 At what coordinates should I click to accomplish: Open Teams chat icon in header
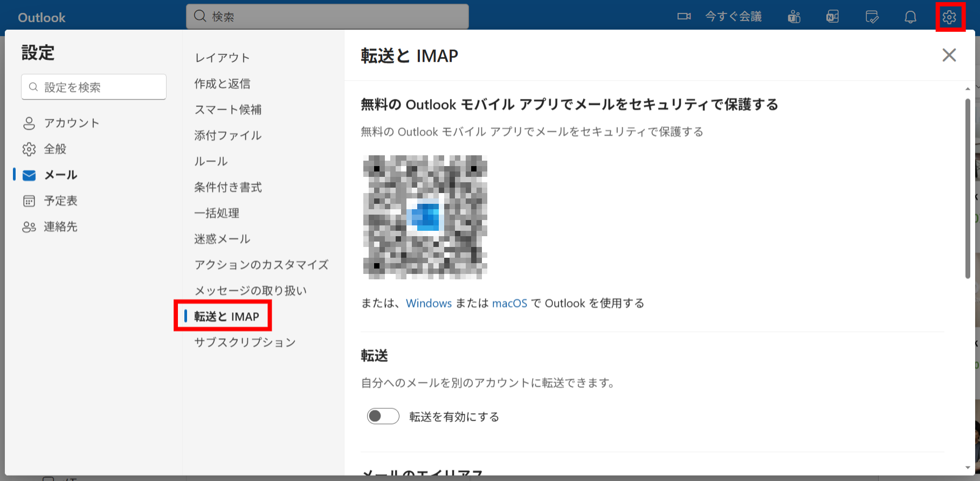(794, 17)
